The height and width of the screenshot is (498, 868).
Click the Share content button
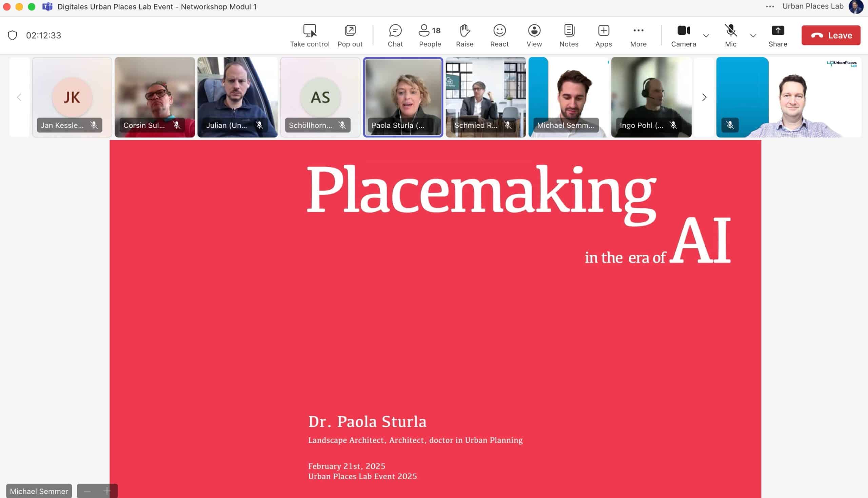coord(777,35)
